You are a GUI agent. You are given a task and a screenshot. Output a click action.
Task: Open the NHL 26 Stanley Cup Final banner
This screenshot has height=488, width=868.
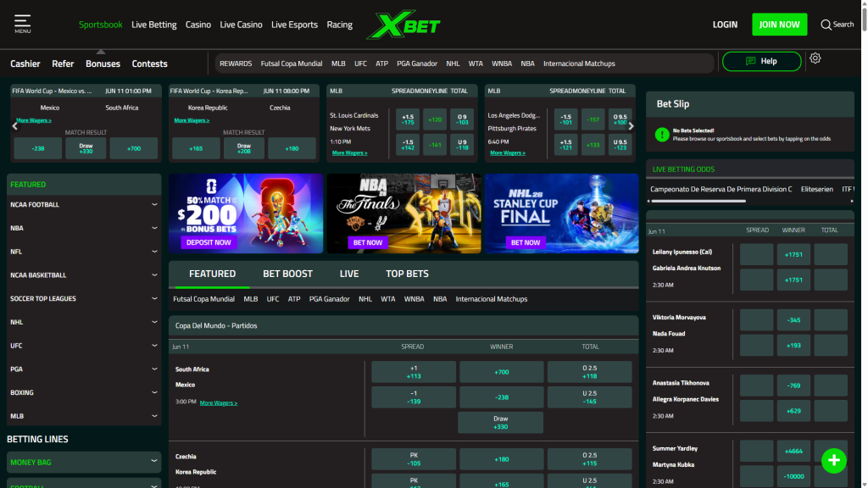click(561, 213)
